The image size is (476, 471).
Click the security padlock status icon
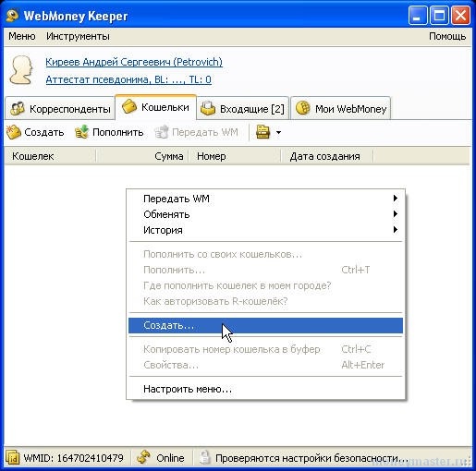tap(204, 458)
